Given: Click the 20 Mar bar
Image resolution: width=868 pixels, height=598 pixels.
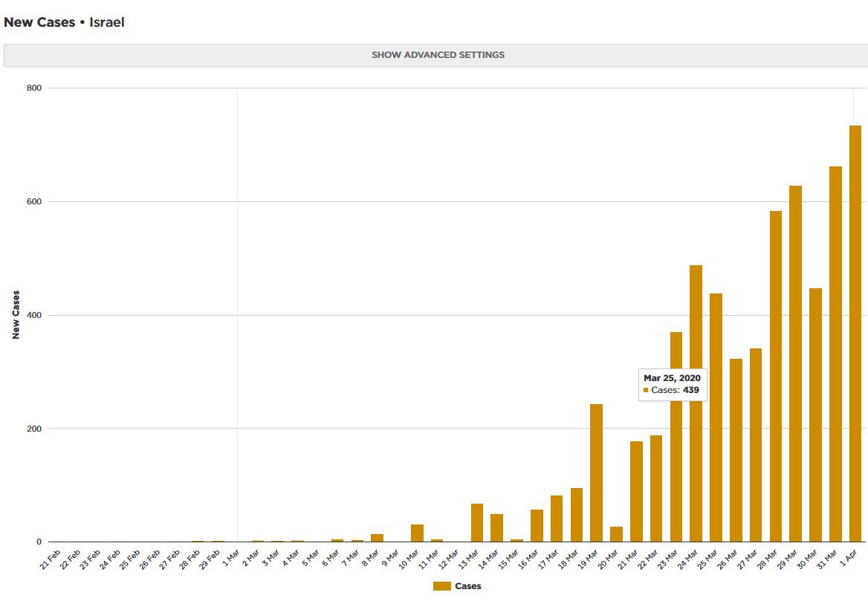Looking at the screenshot, I should point(616,534).
